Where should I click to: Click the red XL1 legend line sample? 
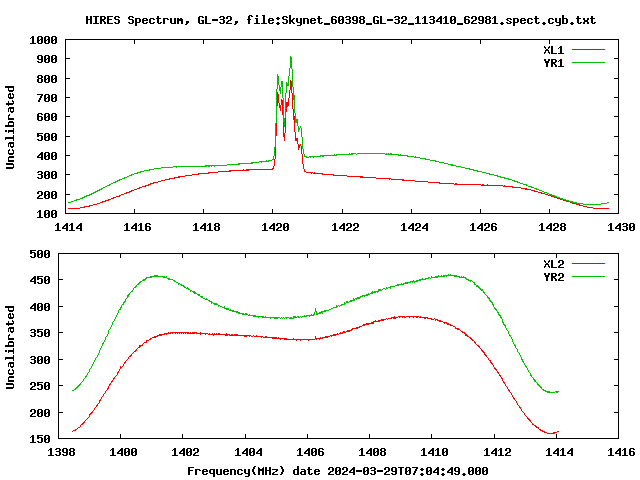(588, 50)
